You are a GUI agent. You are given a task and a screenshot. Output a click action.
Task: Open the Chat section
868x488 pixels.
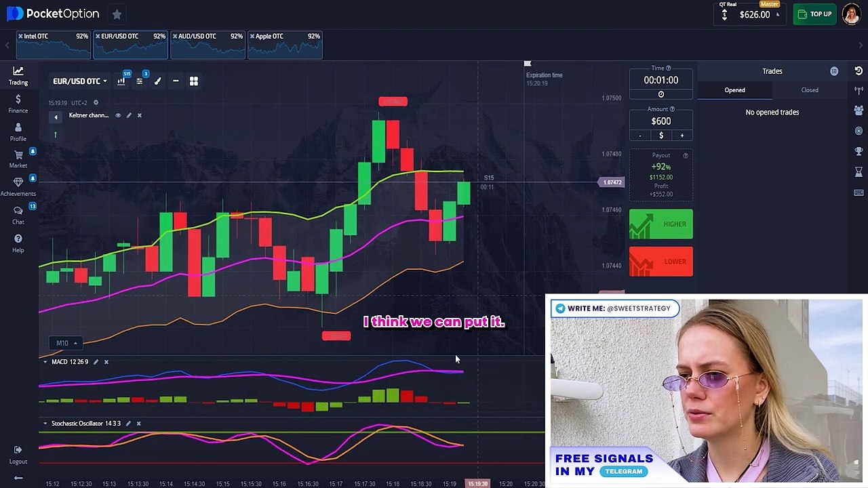point(18,216)
